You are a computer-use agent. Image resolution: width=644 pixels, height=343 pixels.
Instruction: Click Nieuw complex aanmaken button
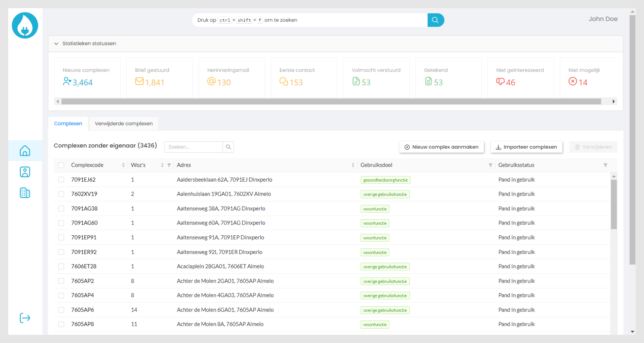441,147
